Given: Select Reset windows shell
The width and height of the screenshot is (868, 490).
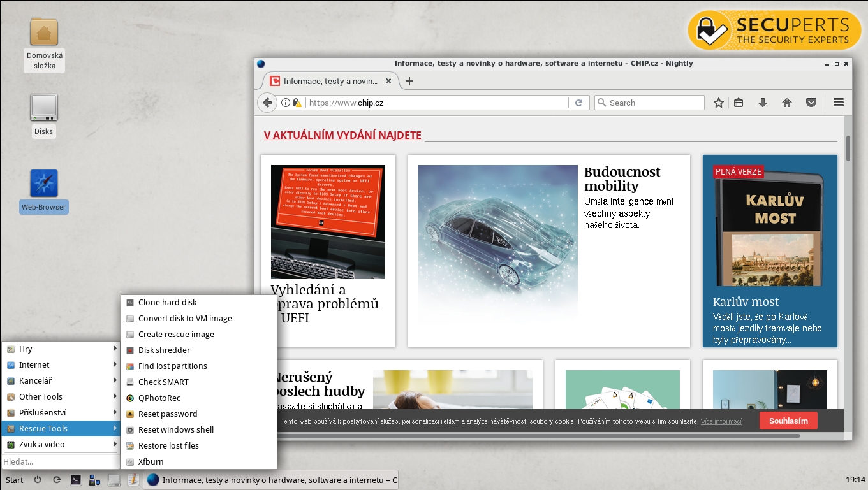Looking at the screenshot, I should tap(199, 429).
